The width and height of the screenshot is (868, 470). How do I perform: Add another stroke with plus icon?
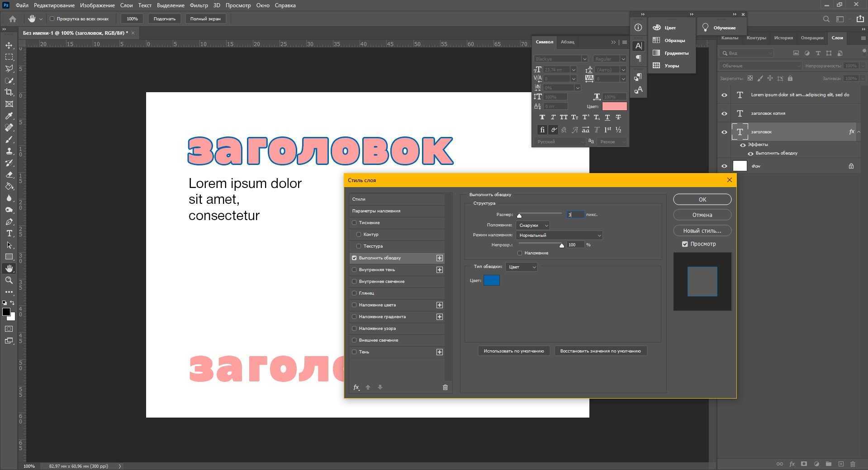[439, 258]
